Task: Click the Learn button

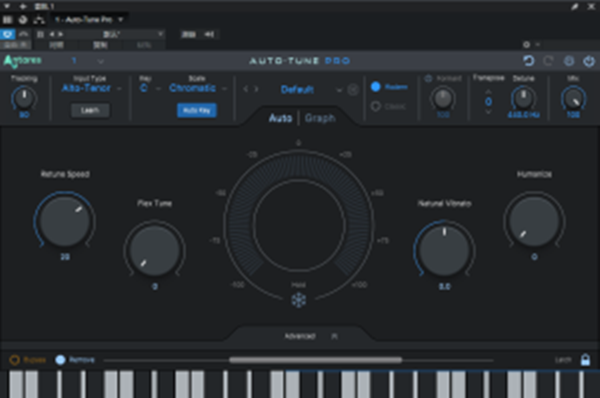Action: click(90, 110)
